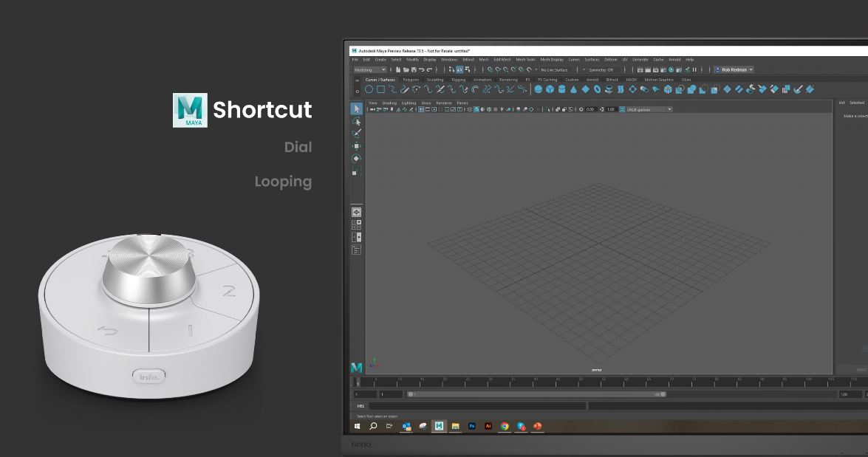Screen dimensions: 868x457
Task: Open File Explorer from the taskbar
Action: [455, 426]
